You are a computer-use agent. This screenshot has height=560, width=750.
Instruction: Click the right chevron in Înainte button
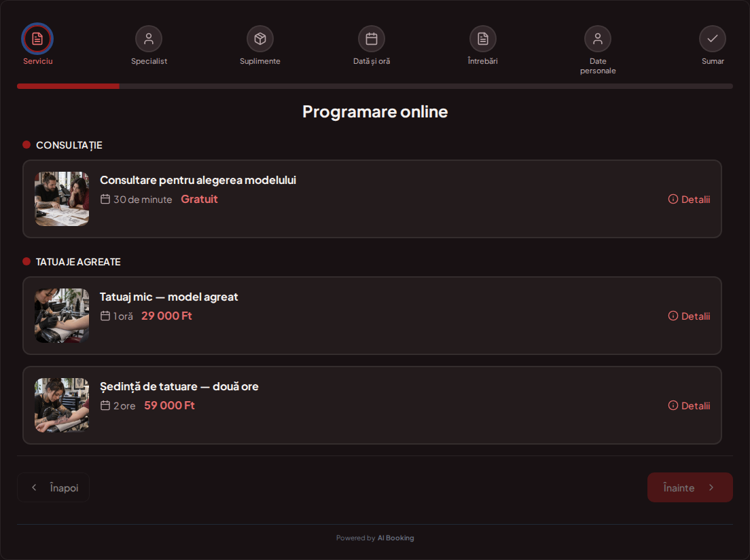point(711,487)
